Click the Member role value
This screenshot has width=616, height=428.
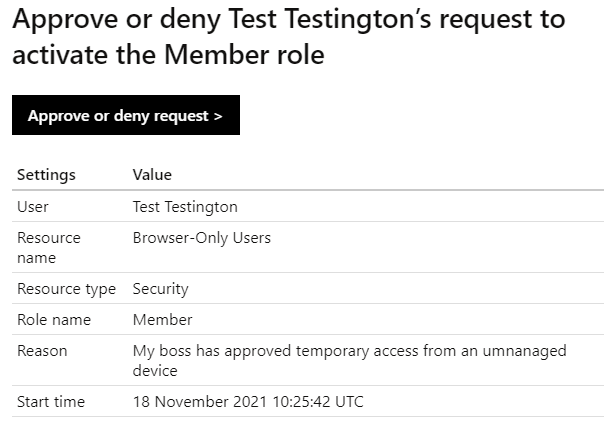(x=162, y=320)
